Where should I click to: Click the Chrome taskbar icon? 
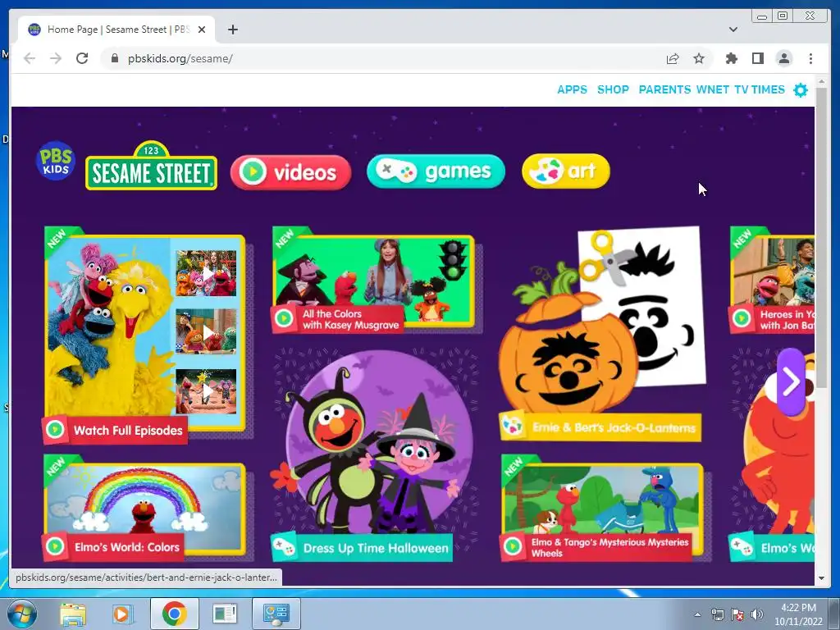pyautogui.click(x=174, y=614)
